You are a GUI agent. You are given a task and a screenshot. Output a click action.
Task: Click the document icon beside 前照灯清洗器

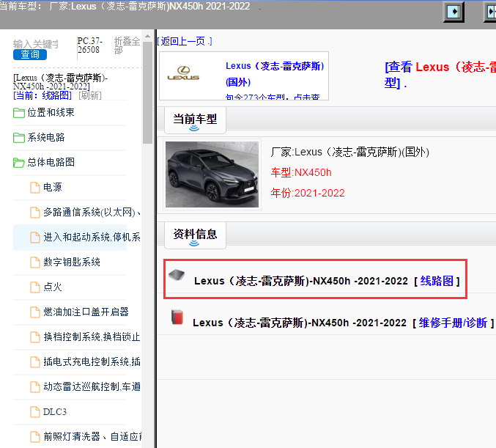click(34, 437)
